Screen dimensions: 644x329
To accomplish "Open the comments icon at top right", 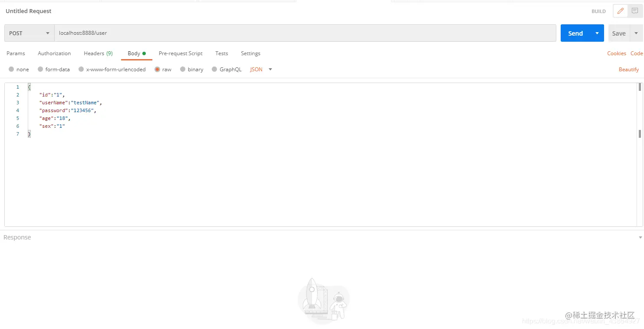I will 635,11.
